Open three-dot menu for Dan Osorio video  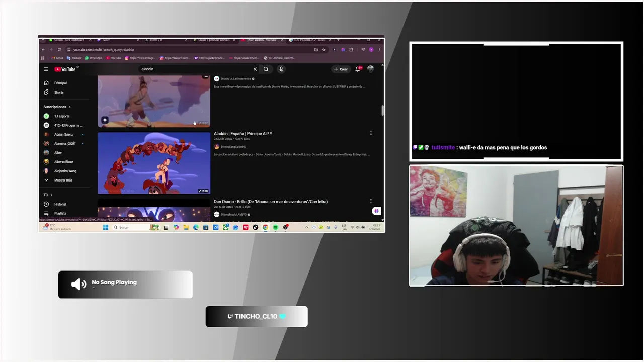[x=371, y=201]
